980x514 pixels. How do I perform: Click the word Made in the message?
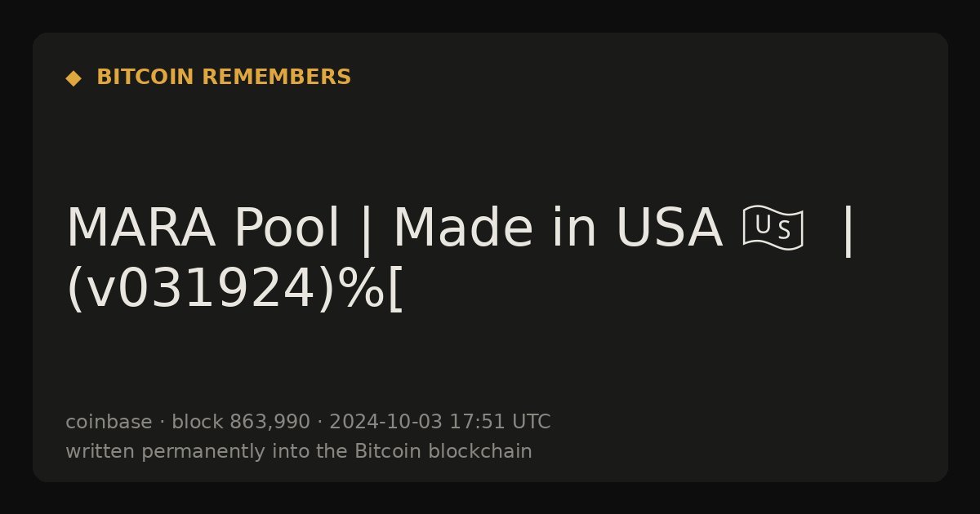(x=464, y=228)
